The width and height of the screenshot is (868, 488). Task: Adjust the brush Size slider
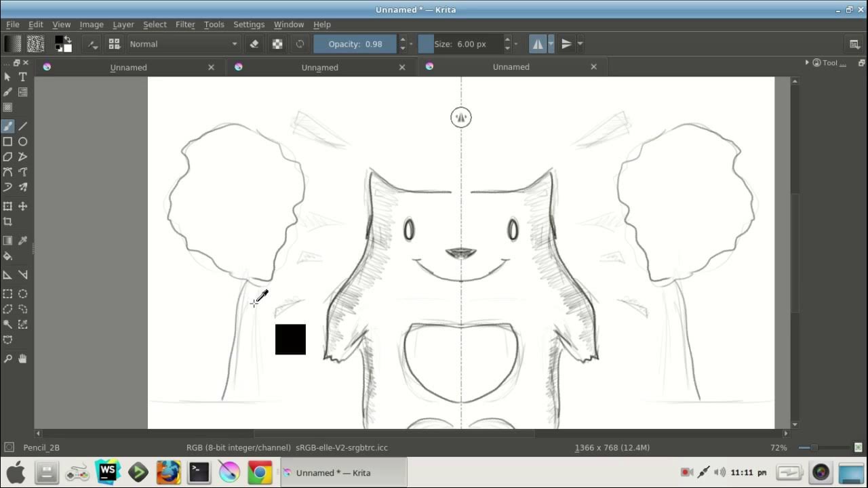pos(460,44)
